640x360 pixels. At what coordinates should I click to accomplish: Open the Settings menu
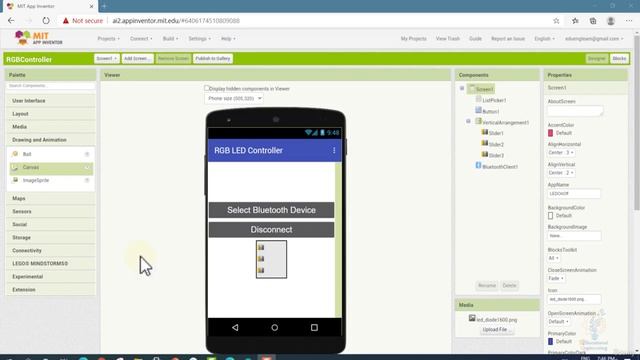click(x=199, y=38)
